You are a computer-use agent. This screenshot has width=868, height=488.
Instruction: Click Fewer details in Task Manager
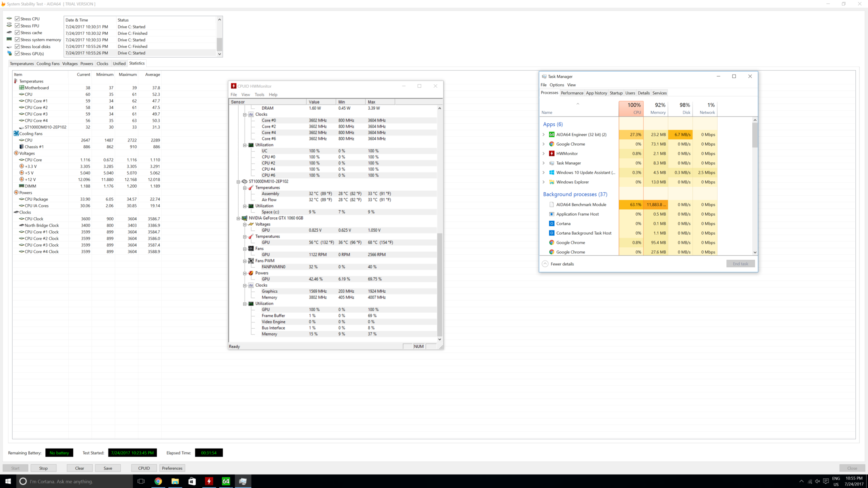pyautogui.click(x=562, y=264)
